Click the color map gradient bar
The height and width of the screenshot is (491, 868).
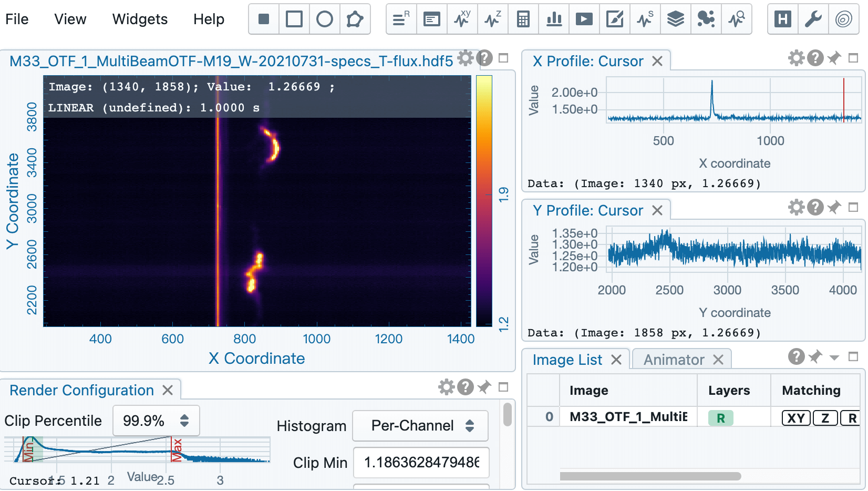point(484,201)
